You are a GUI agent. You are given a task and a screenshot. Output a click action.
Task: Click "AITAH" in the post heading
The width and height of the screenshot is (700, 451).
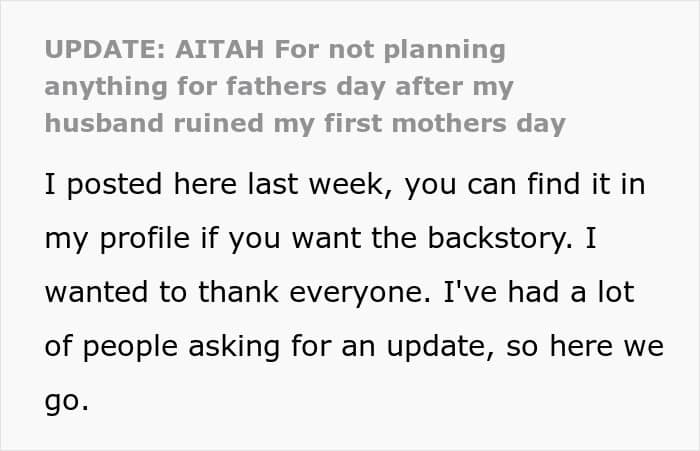(x=220, y=49)
